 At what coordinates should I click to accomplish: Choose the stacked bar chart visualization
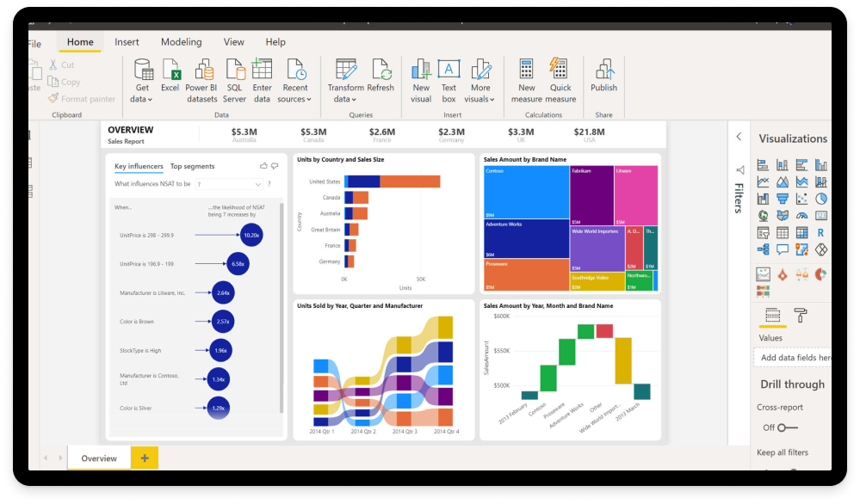(763, 165)
